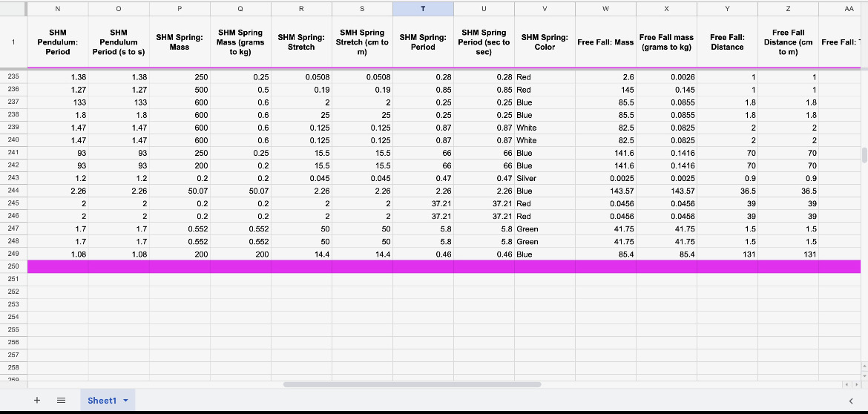This screenshot has height=414, width=868.
Task: Select column S header
Action: tap(363, 9)
